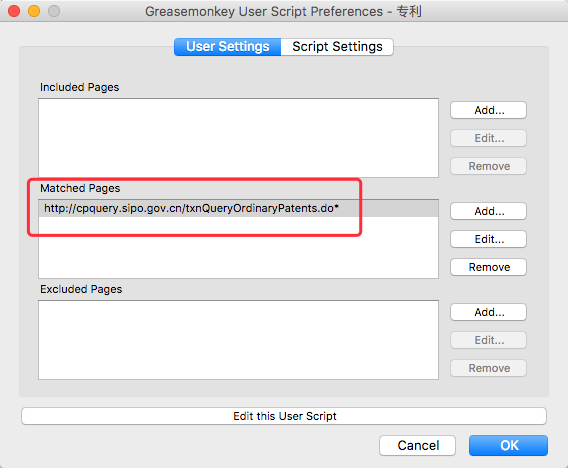Add a new Excluded Pages entry
The height and width of the screenshot is (468, 568).
(488, 312)
